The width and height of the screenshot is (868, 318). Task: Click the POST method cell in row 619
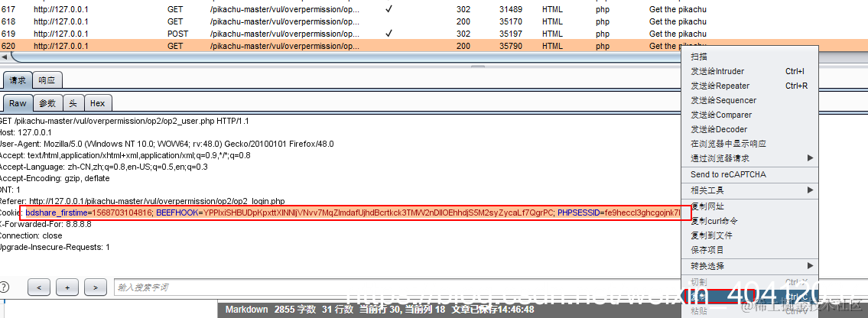177,34
